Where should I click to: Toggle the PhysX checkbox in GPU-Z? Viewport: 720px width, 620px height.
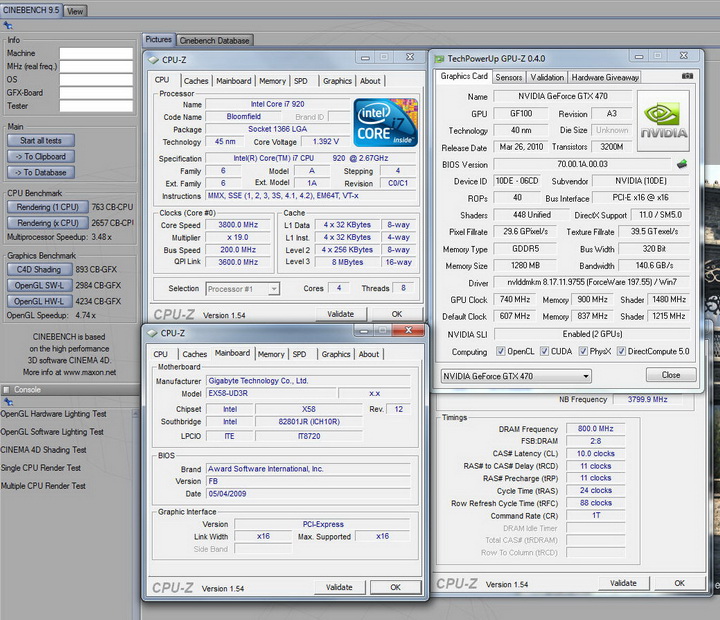[x=583, y=351]
